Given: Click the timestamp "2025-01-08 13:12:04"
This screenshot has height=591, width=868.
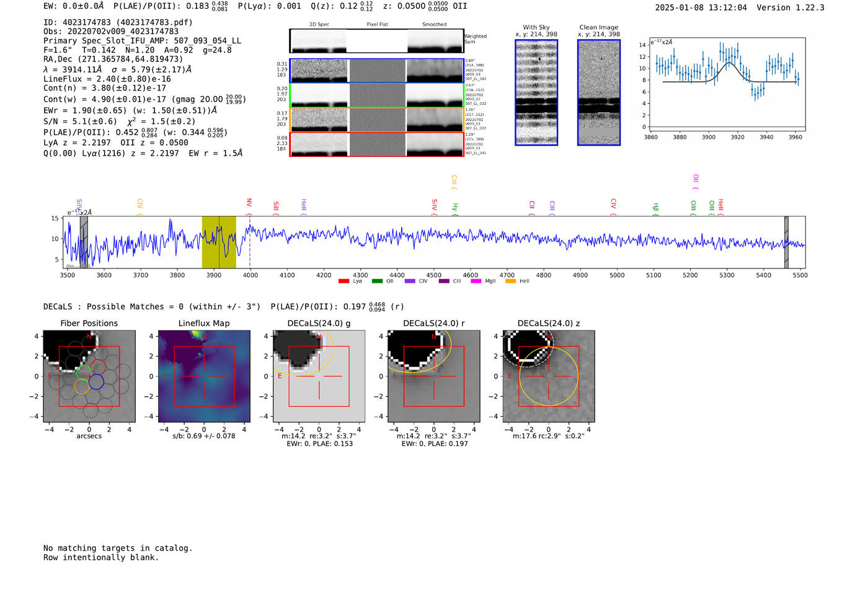Looking at the screenshot, I should coord(701,7).
